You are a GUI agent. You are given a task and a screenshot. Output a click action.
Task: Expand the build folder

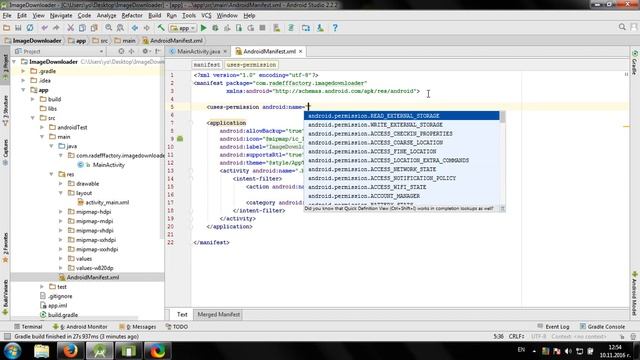[33, 99]
